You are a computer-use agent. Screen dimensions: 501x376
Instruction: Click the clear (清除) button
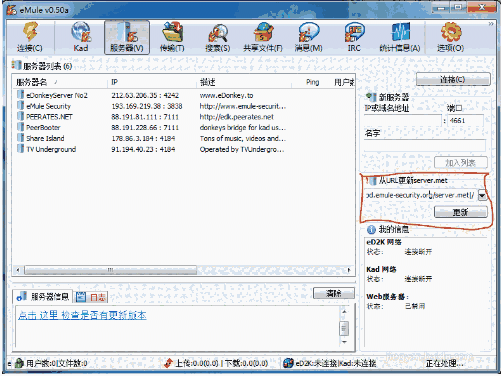tap(334, 293)
